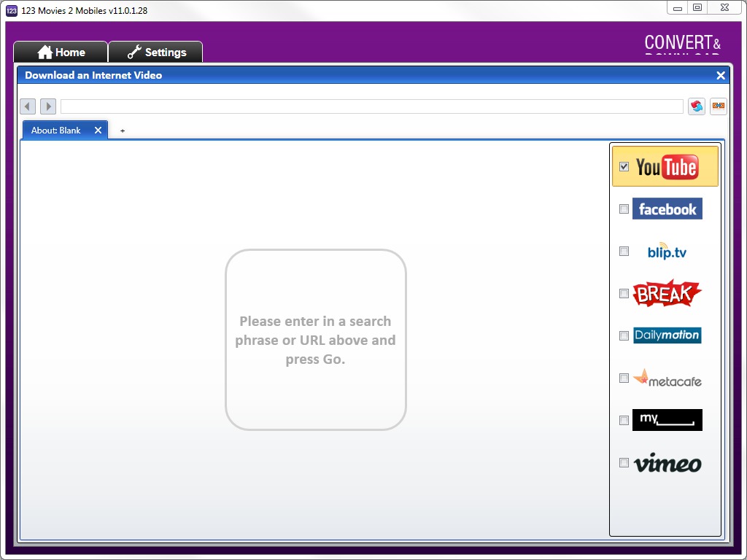
Task: Open the Settings tab
Action: [156, 52]
